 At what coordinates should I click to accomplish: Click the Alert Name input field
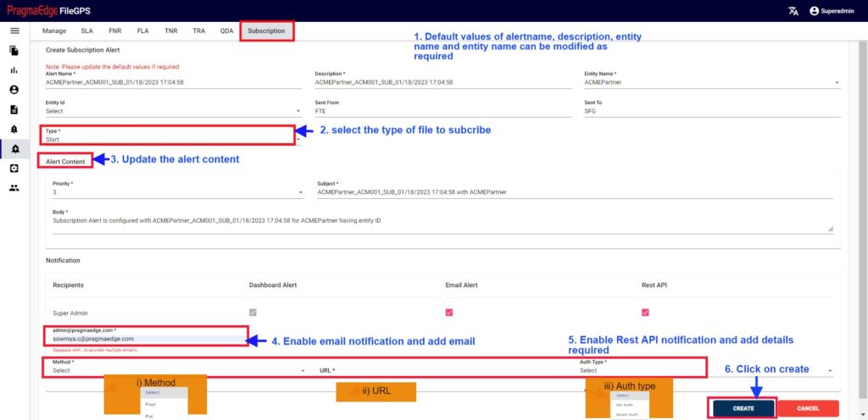(x=174, y=82)
